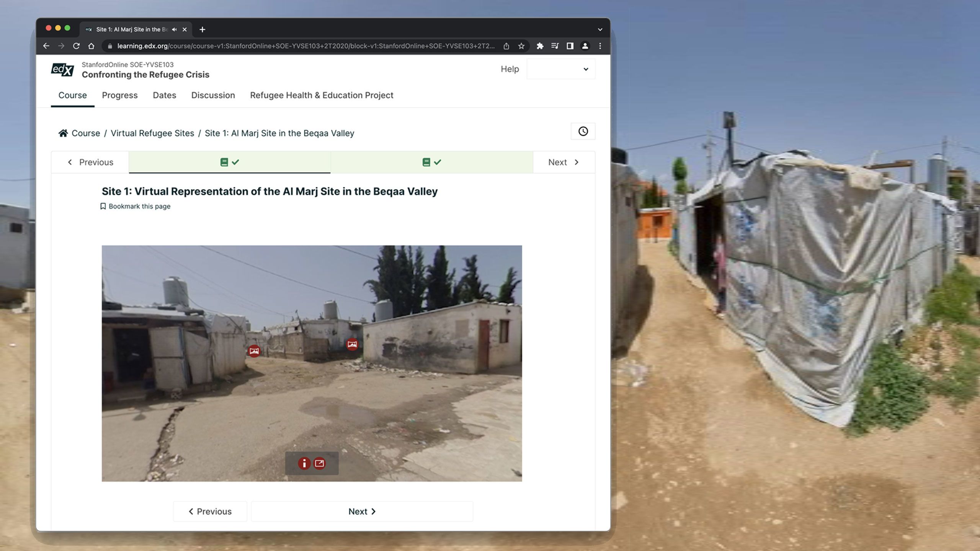The image size is (980, 551).
Task: Open Refugee Health & Education Project tab
Action: (x=322, y=95)
